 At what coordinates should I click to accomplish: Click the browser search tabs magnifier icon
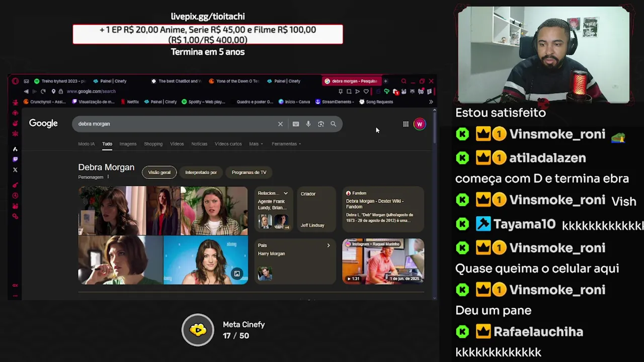click(x=404, y=81)
